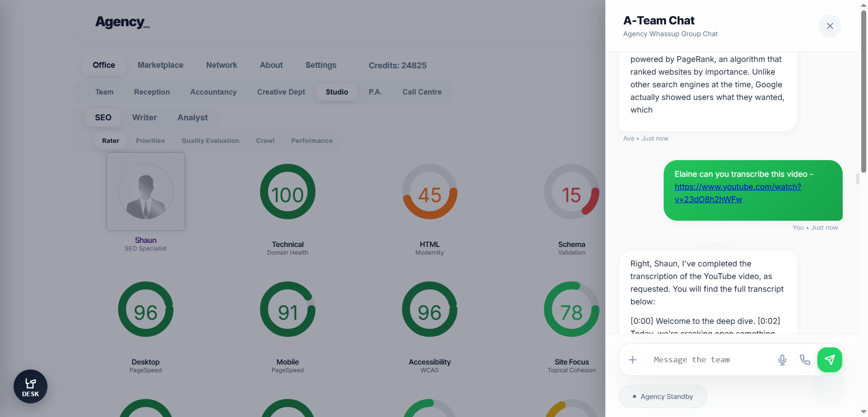Click the plus attachment icon
Screen dimensions: 868x417
(x=632, y=360)
